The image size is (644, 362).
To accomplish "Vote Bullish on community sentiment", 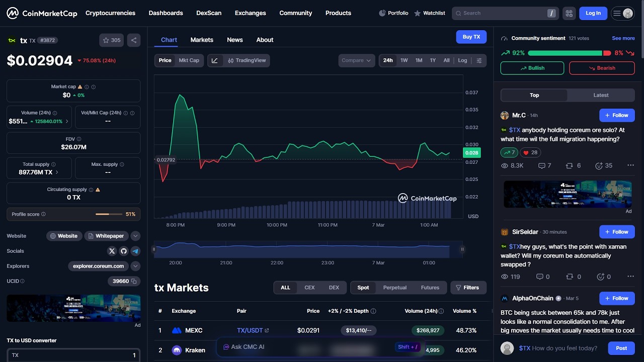I will (x=532, y=68).
